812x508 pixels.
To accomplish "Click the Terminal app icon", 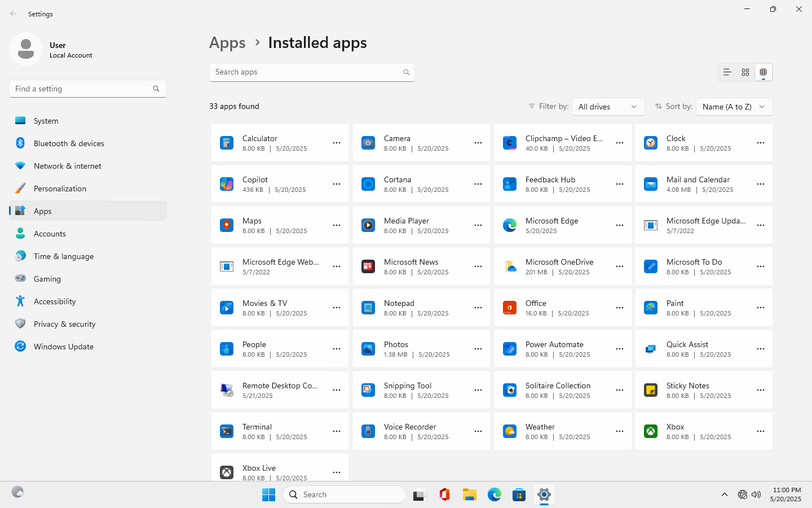I will (227, 431).
